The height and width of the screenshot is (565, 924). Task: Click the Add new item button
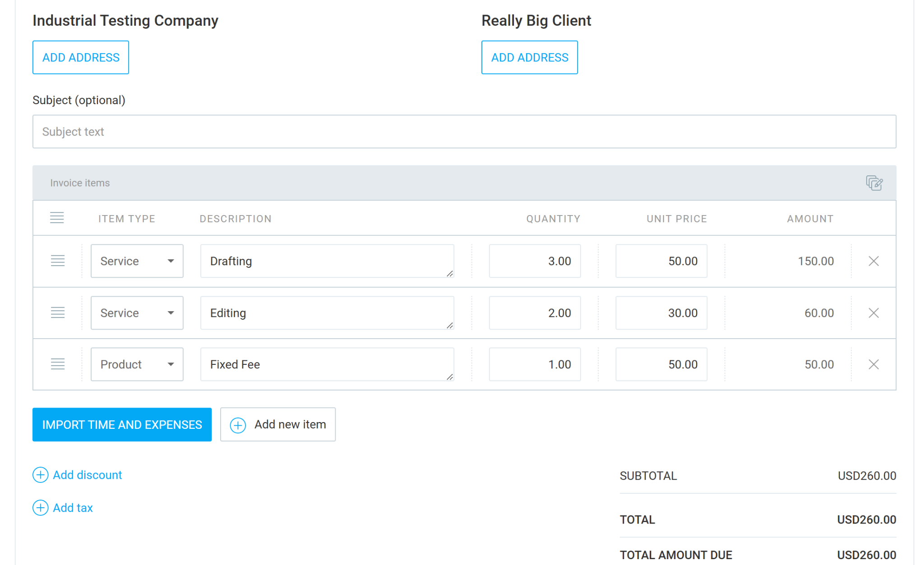(278, 425)
